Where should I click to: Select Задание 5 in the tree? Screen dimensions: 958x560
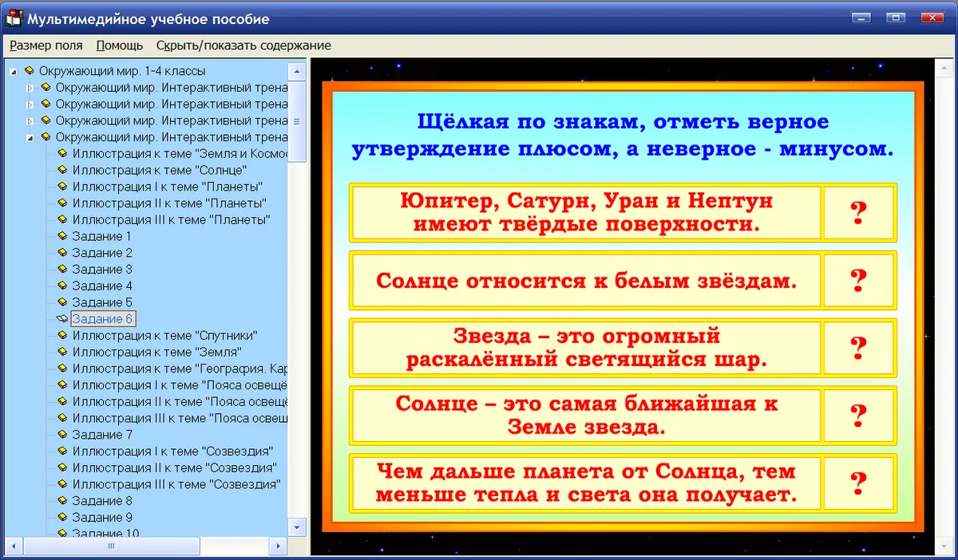click(101, 303)
